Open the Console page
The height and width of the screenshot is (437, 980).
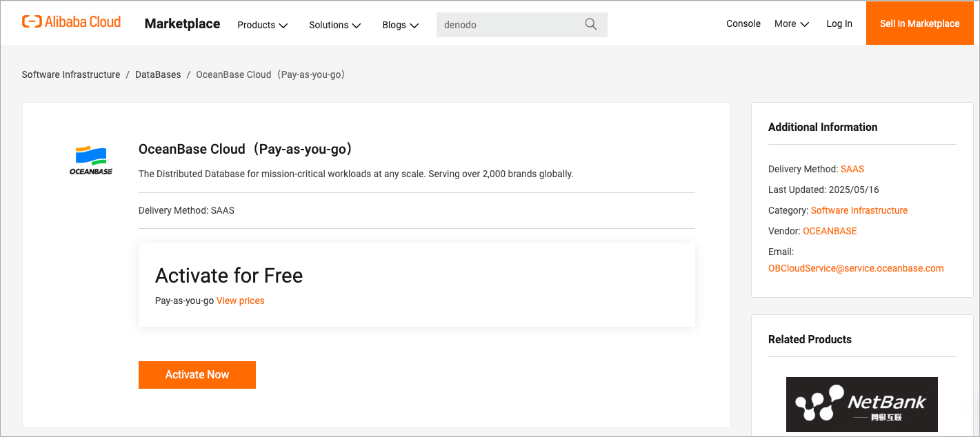tap(743, 23)
